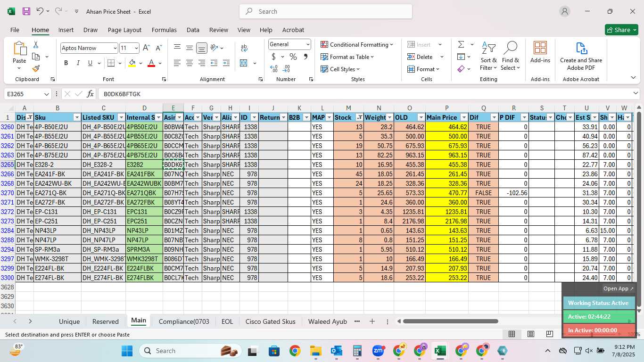
Task: Toggle Bold formatting
Action: click(x=66, y=63)
